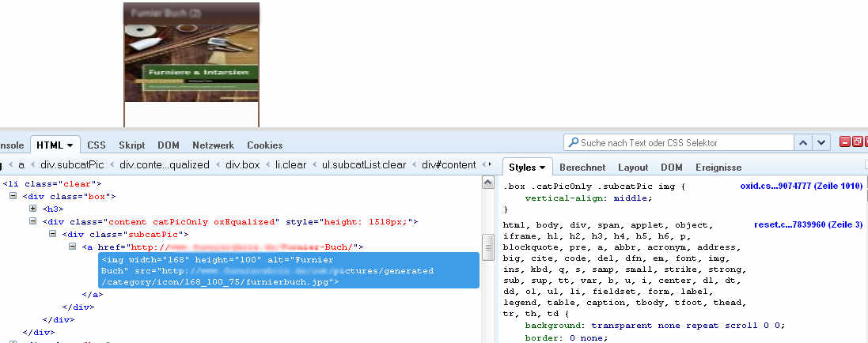Collapse the div class="subcatPic" node

(x=53, y=235)
